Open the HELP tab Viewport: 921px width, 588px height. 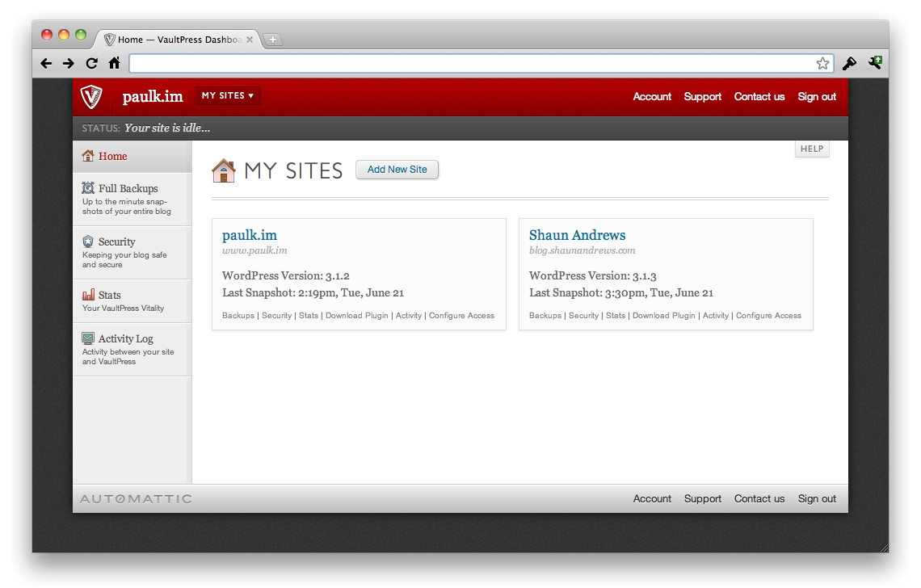click(811, 149)
